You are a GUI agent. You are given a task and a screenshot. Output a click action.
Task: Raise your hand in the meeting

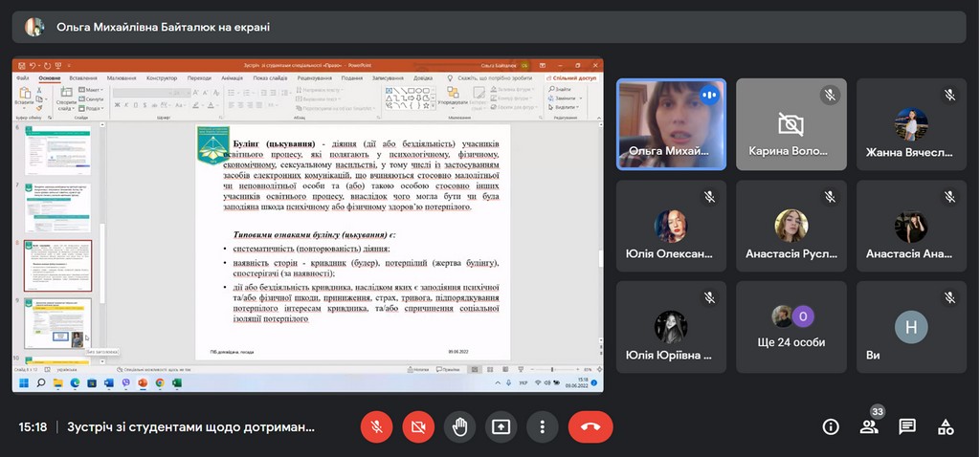point(459,426)
